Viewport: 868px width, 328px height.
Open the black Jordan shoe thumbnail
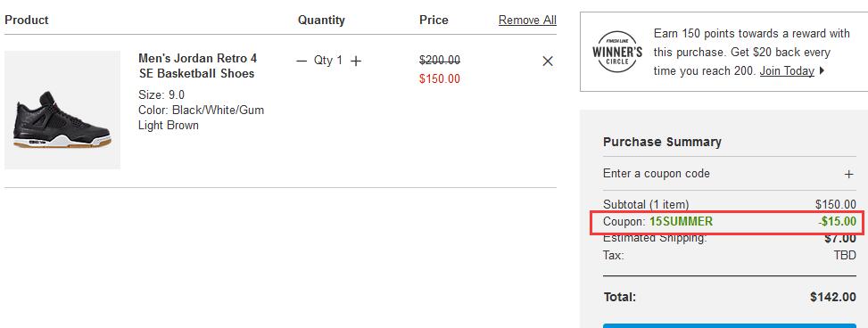(62, 110)
